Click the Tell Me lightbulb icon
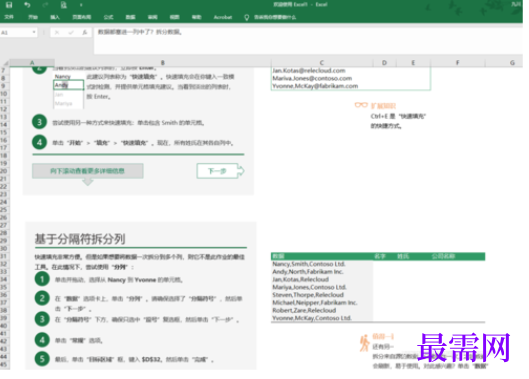The width and height of the screenshot is (529, 379). [247, 17]
